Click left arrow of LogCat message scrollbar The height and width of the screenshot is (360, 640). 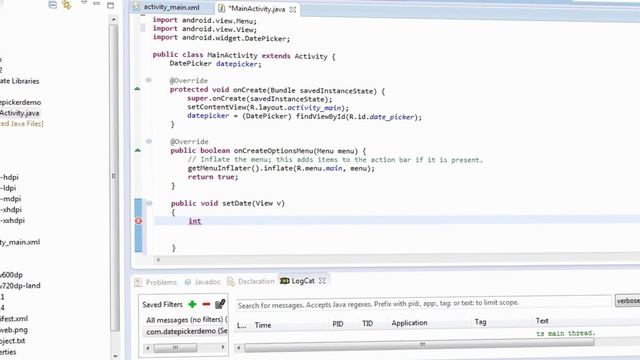239,348
